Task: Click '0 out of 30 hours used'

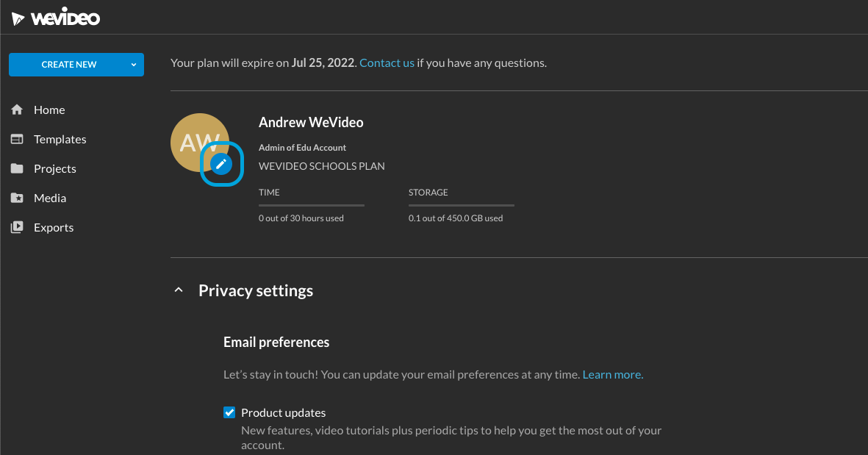Action: 301,218
